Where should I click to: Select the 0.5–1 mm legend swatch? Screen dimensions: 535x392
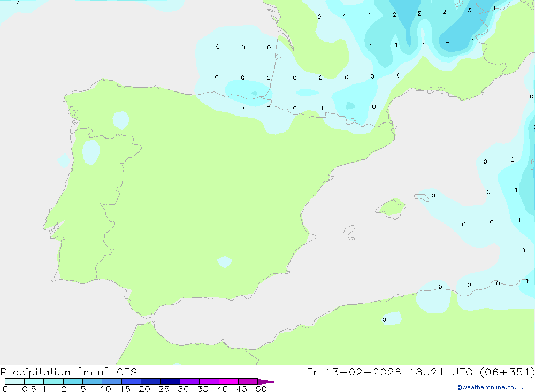pos(34,381)
